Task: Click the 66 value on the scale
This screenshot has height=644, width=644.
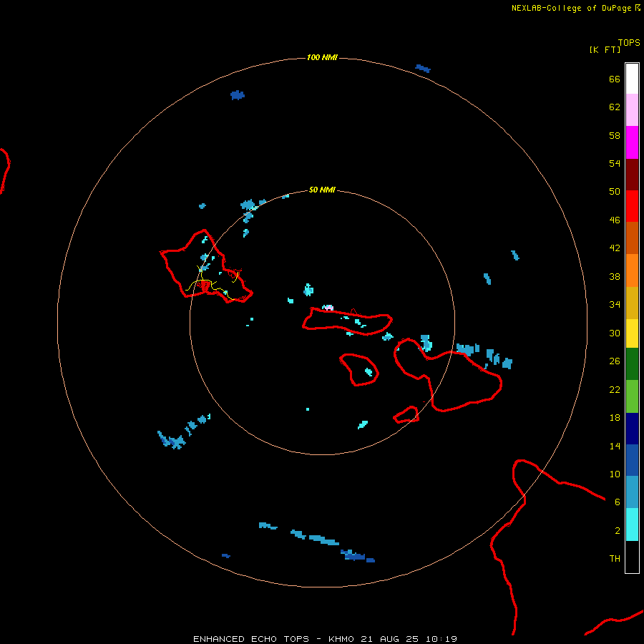Action: (x=615, y=79)
